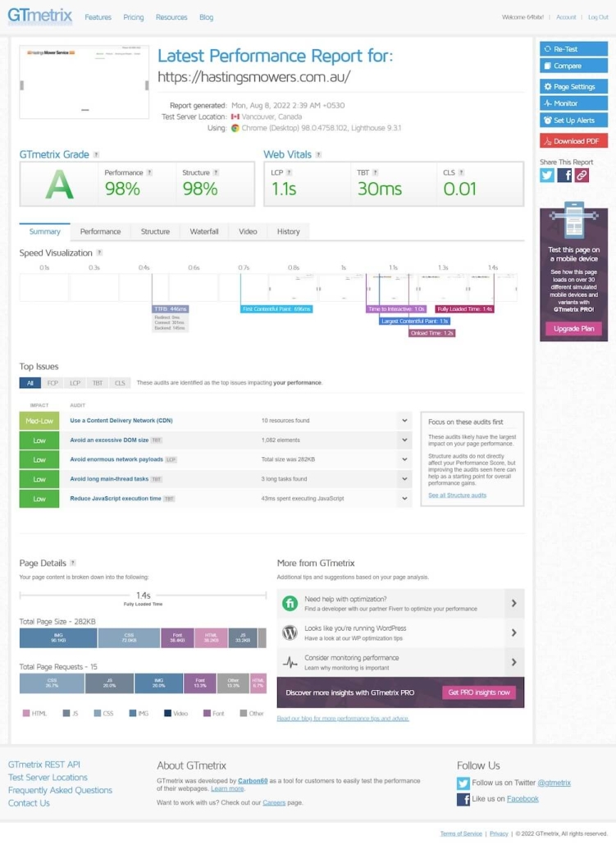Switch to the Structure tab
This screenshot has width=616, height=845.
(155, 231)
